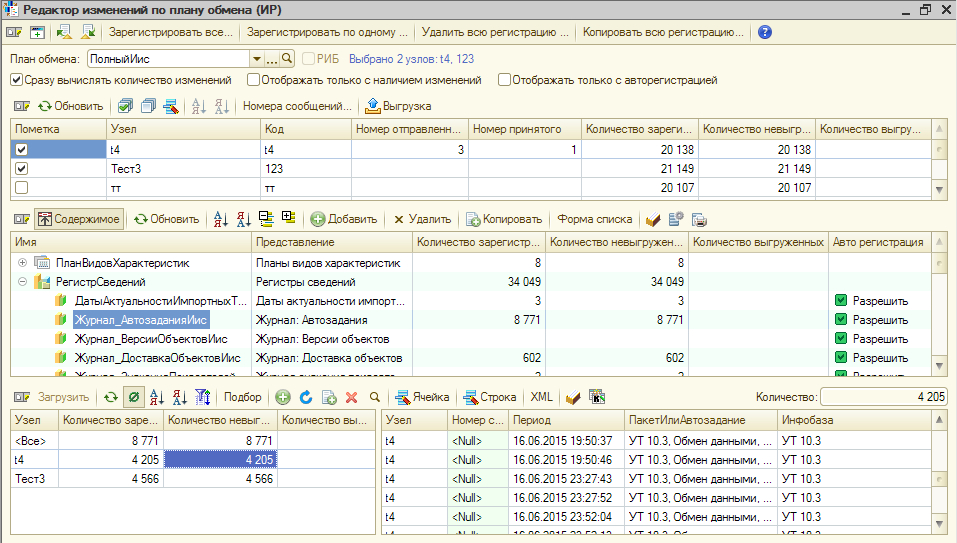Click the expand tree levels icon
This screenshot has width=957, height=543.
coord(288,218)
